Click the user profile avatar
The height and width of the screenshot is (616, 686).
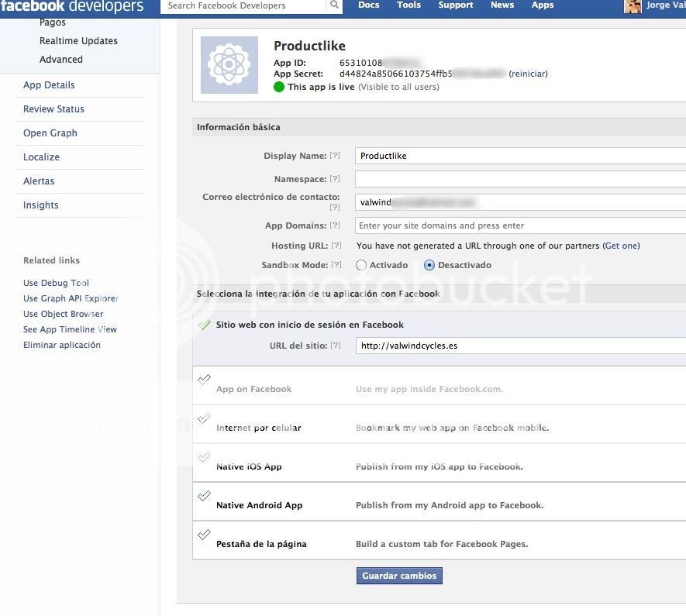(x=633, y=6)
